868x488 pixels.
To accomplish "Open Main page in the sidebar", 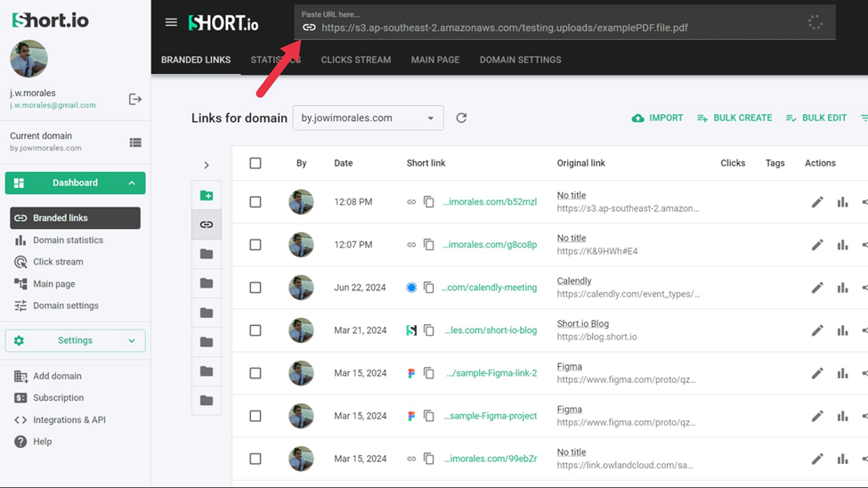I will (45, 283).
